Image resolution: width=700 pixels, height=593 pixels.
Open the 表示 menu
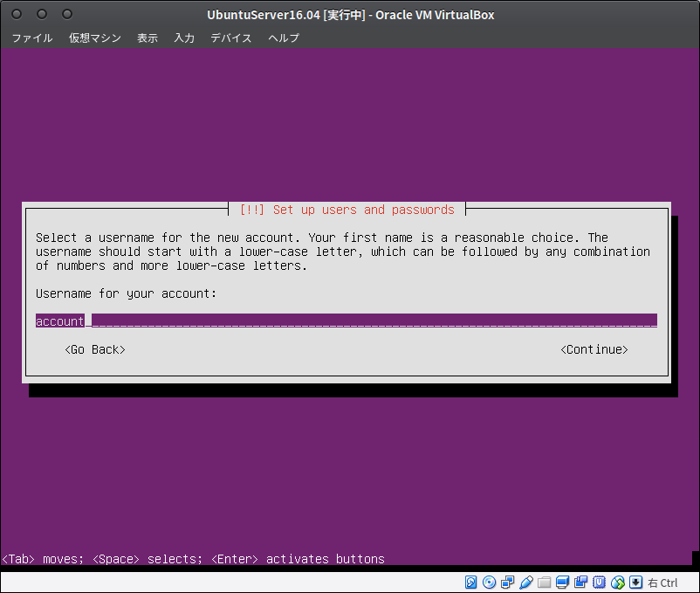coord(148,38)
